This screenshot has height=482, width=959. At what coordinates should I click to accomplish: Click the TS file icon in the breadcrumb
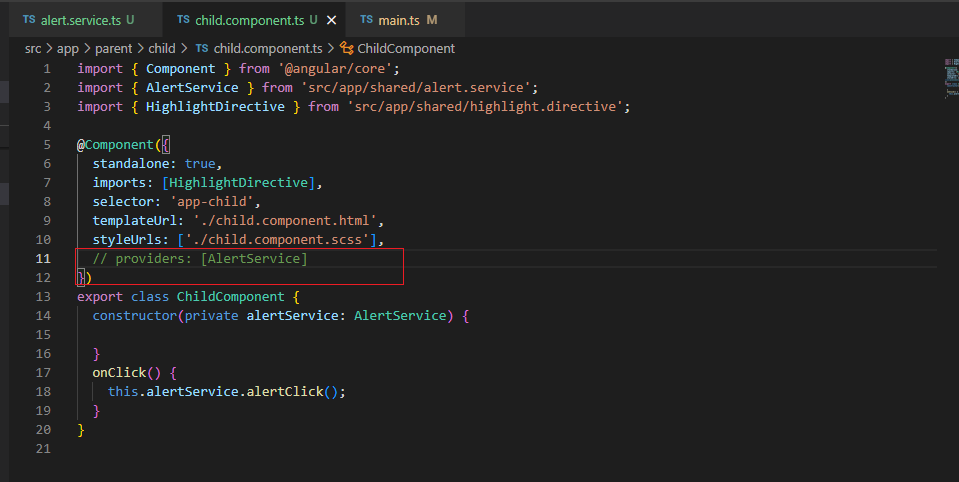pos(202,48)
